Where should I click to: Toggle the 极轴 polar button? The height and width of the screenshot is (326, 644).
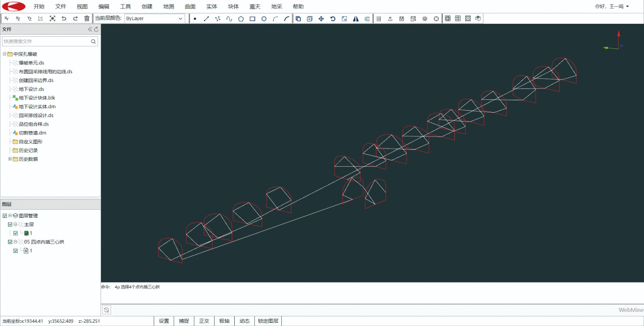[x=224, y=321]
